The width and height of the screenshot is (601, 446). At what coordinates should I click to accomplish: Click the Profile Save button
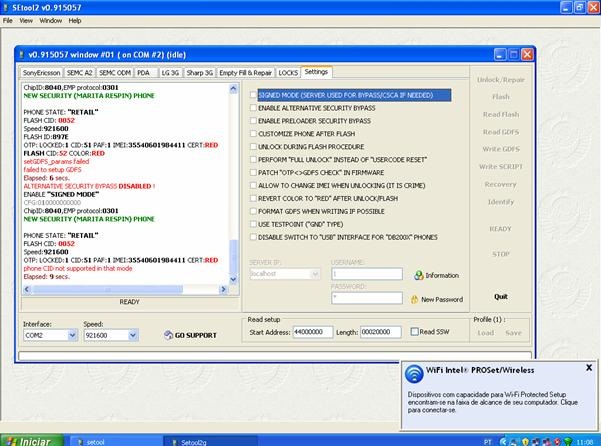tap(513, 333)
